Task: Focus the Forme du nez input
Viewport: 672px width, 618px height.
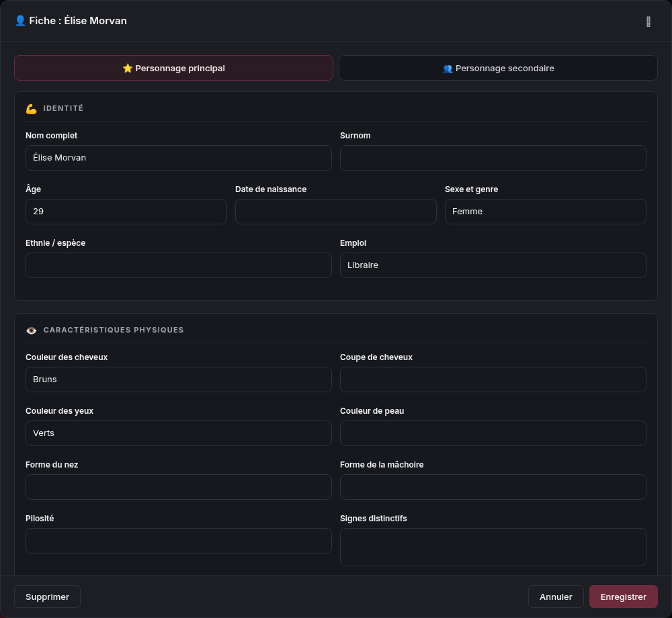Action: tap(179, 487)
